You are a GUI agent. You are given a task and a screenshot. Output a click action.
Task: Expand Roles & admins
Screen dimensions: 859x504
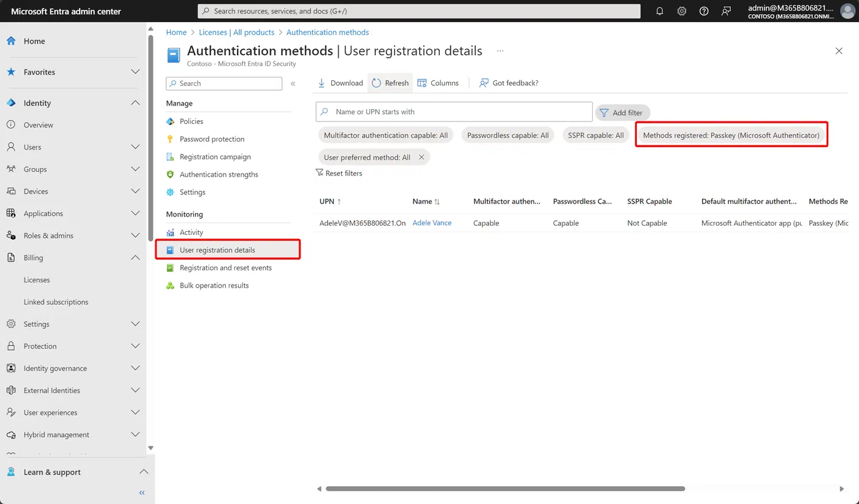[136, 235]
